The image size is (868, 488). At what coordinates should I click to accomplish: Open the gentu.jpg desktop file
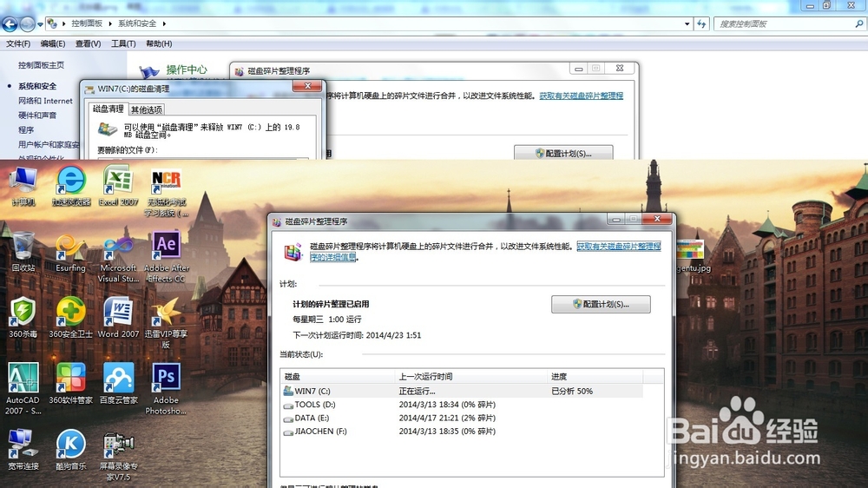tap(693, 256)
